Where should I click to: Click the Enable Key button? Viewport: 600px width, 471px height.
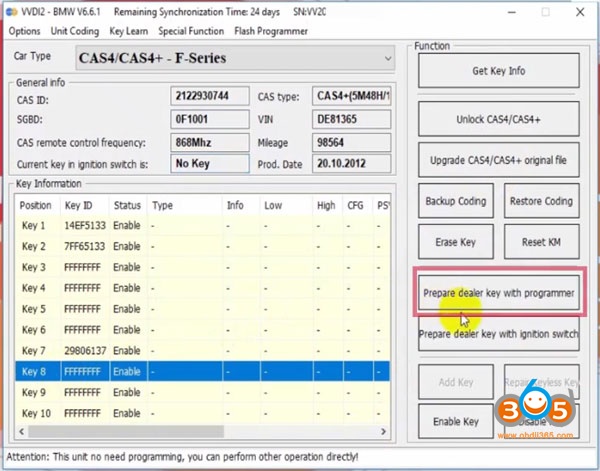[x=456, y=421]
